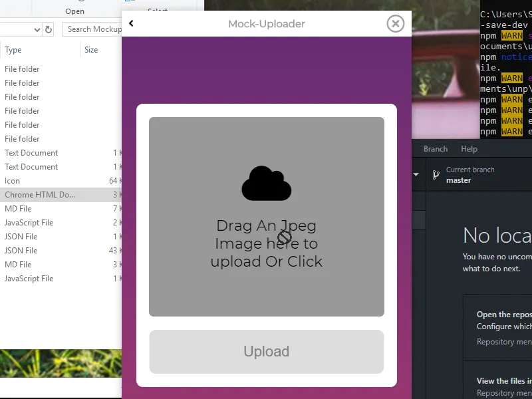Sort by the Size column header
Viewport: 532px width, 399px height.
(91, 50)
